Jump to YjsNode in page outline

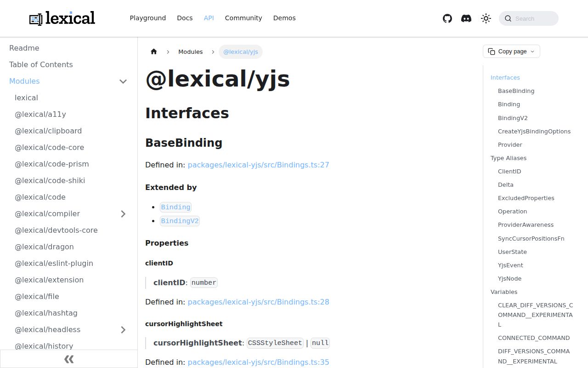pos(509,278)
